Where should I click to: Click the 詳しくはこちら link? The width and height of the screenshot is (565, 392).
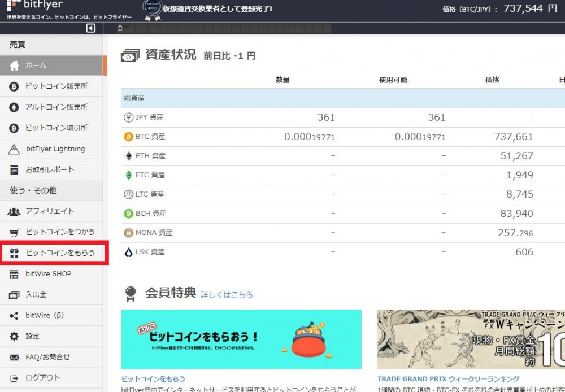click(x=227, y=295)
